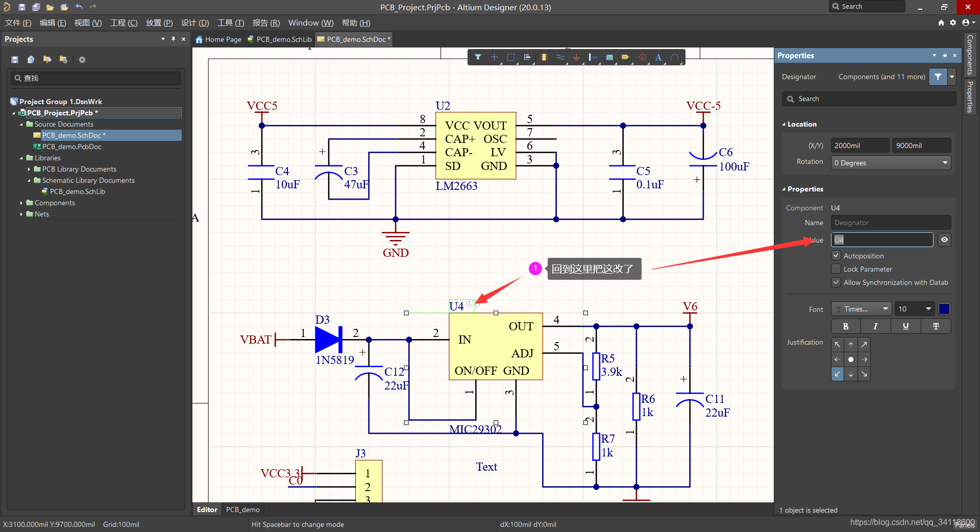The height and width of the screenshot is (532, 980).
Task: Click the home icon at top right
Action: (941, 22)
